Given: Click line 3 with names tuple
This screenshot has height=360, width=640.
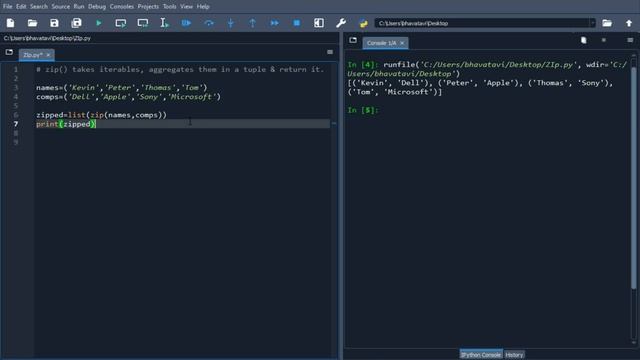Looking at the screenshot, I should click(x=122, y=88).
